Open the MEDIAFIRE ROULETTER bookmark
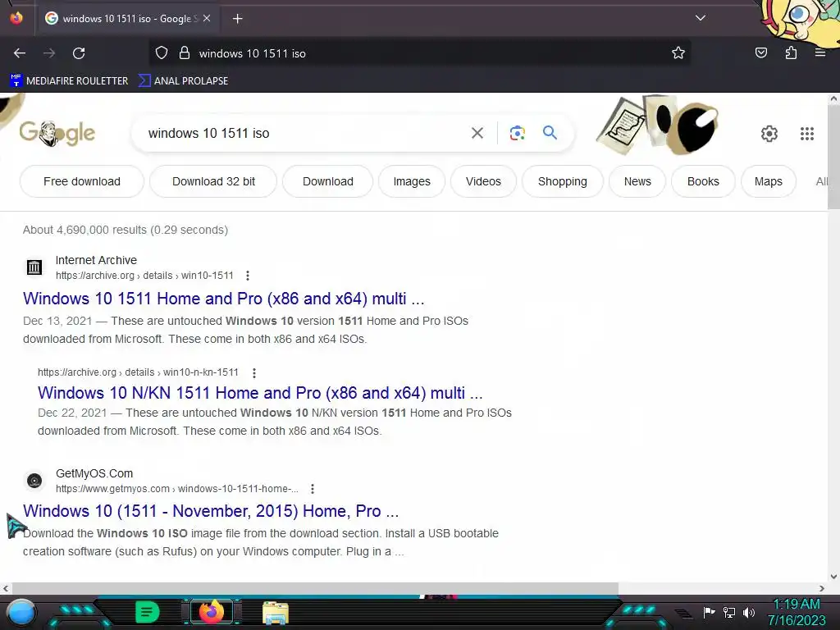Viewport: 840px width, 630px height. [69, 81]
